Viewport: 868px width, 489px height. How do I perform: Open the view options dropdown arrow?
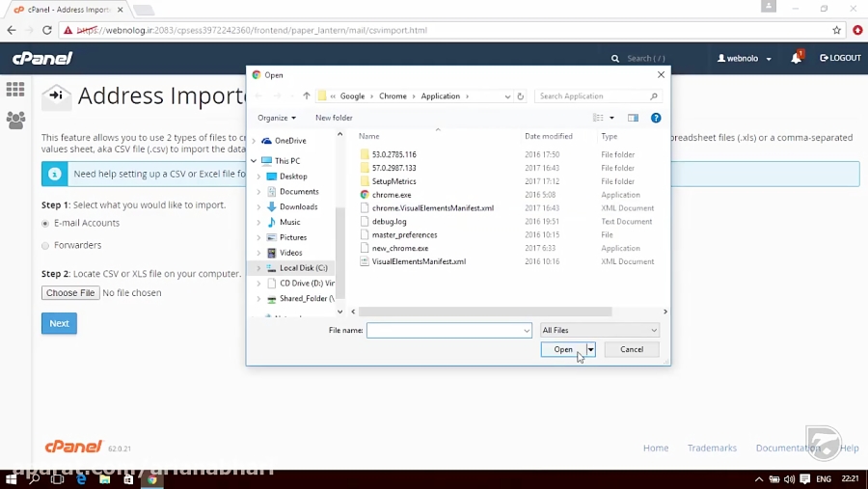pos(611,118)
